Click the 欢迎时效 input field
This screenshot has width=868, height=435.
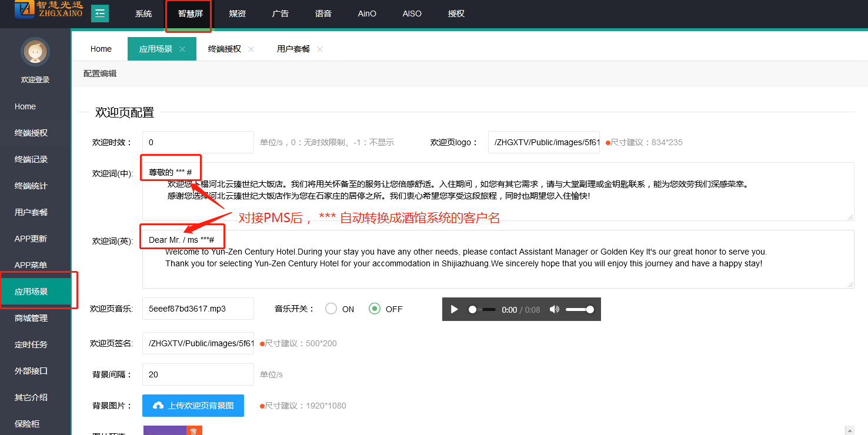(x=198, y=142)
